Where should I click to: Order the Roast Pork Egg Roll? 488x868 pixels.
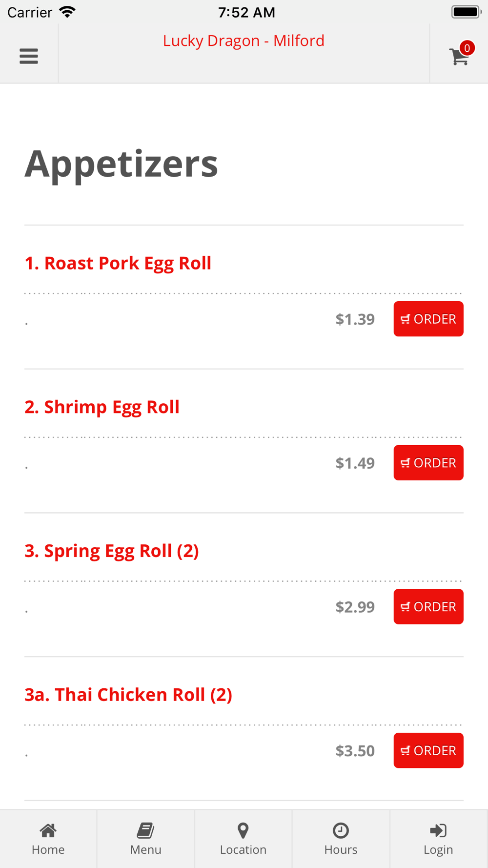click(x=428, y=319)
